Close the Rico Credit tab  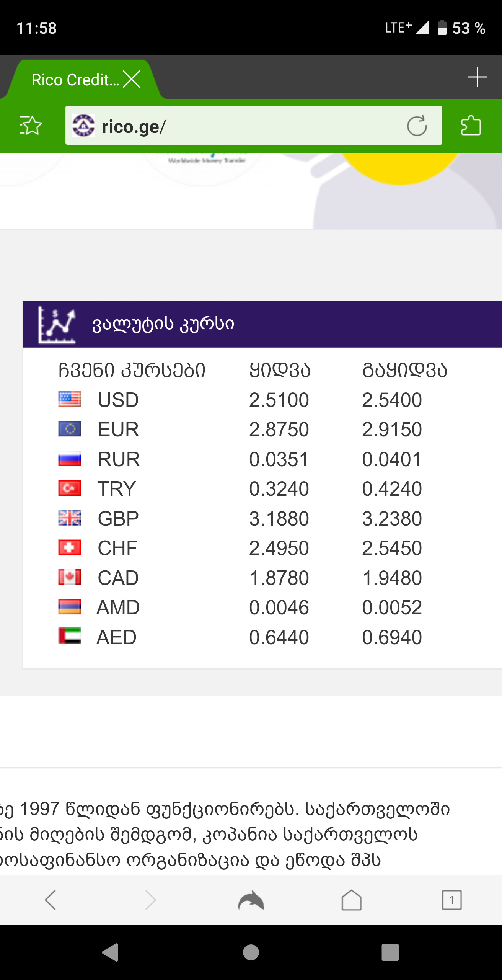point(132,80)
